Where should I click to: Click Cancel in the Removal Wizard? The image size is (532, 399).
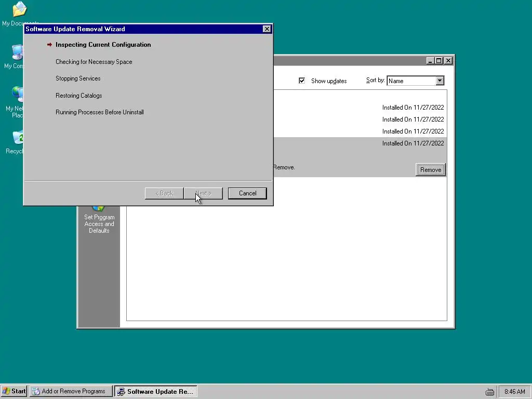247,193
